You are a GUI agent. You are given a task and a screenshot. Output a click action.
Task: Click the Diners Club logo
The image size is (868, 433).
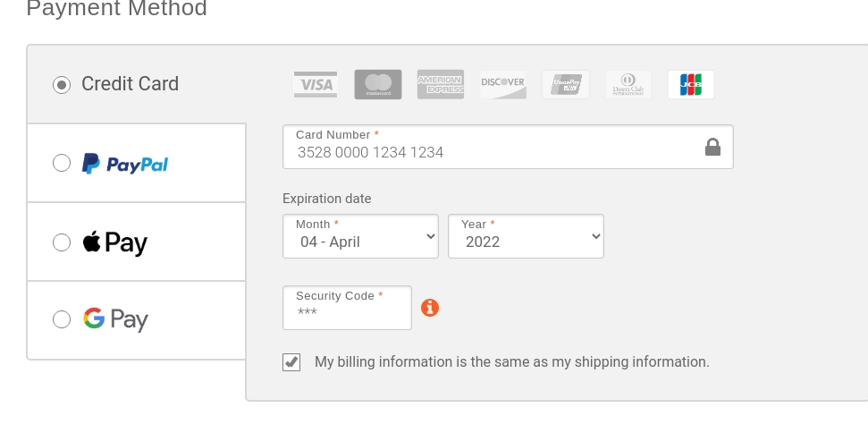pyautogui.click(x=628, y=85)
